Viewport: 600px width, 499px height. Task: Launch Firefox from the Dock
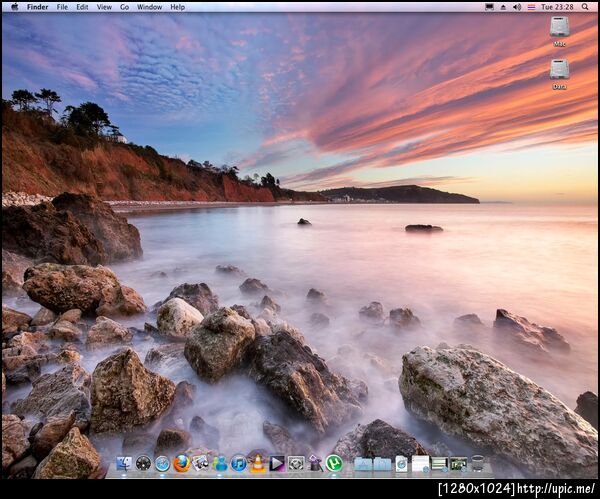(181, 464)
